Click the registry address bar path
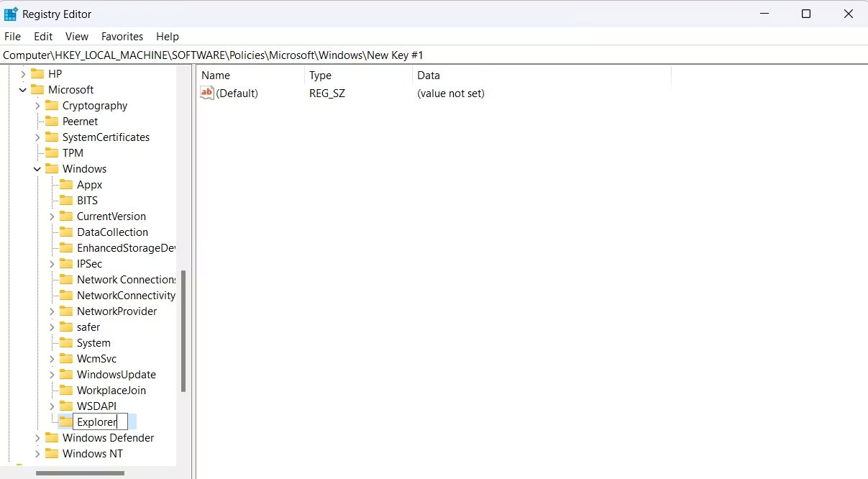Viewport: 868px width, 479px height. [214, 55]
